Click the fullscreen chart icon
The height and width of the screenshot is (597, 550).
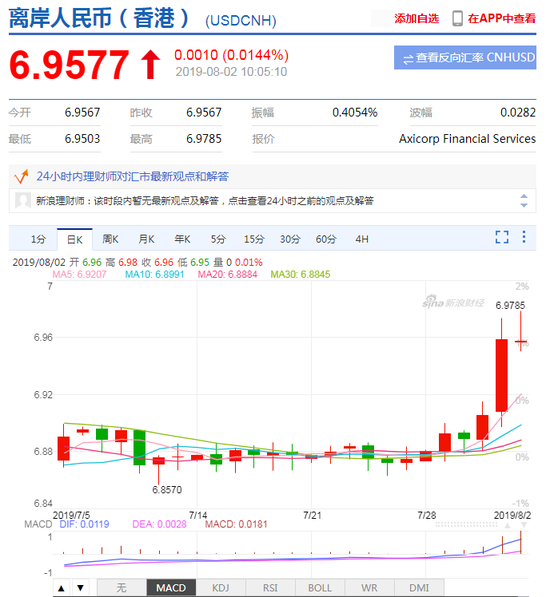(x=502, y=237)
